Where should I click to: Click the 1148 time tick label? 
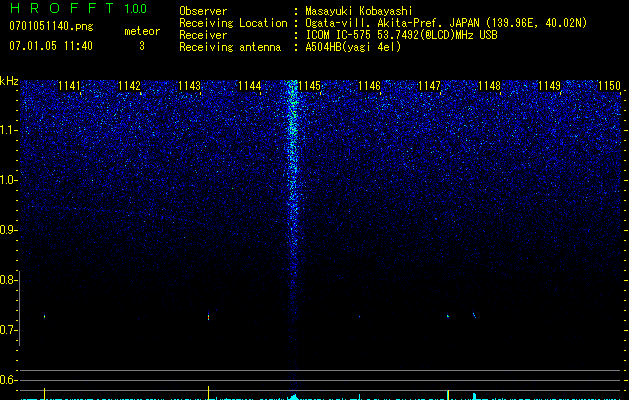click(x=489, y=86)
